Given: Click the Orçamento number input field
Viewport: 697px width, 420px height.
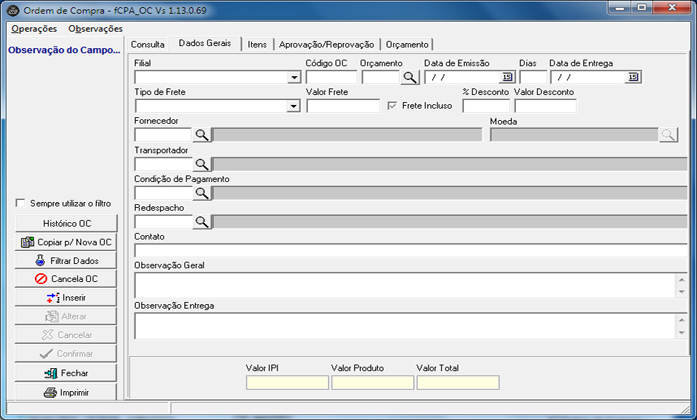Looking at the screenshot, I should pyautogui.click(x=381, y=77).
